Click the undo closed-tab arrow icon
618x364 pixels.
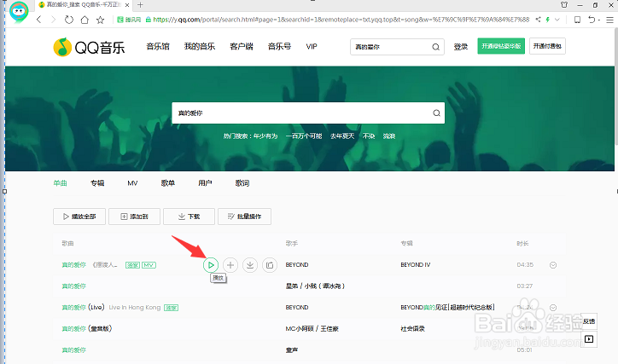click(592, 20)
